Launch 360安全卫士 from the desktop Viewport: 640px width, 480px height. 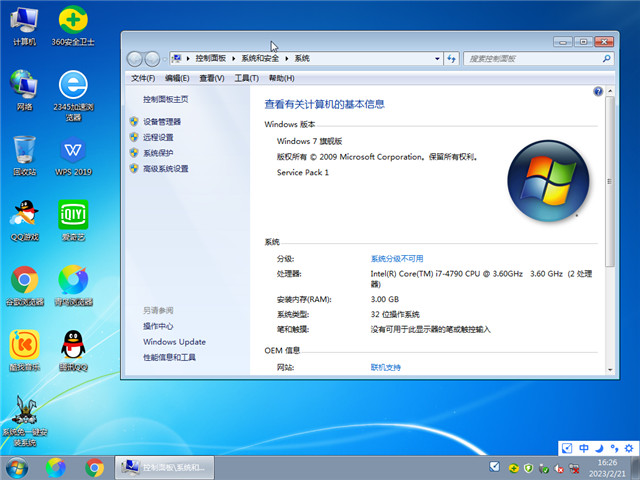click(x=73, y=26)
